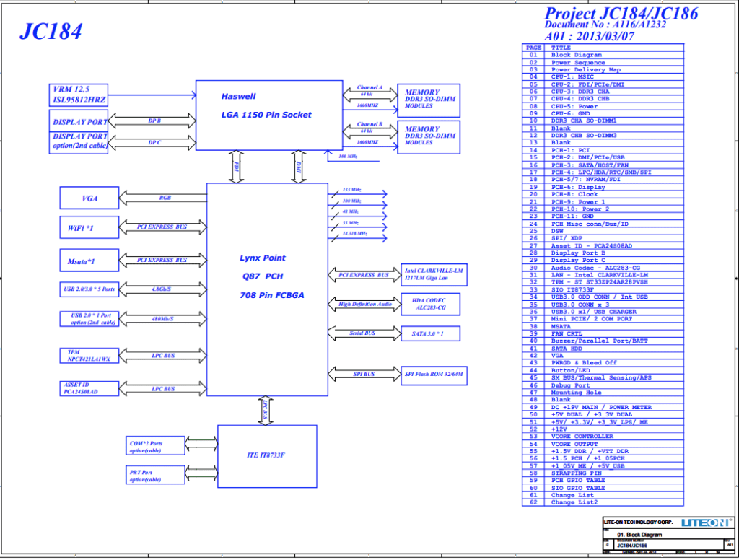Select the WiFi *1 block
Viewport: 739px width, 560px height.
[x=89, y=227]
